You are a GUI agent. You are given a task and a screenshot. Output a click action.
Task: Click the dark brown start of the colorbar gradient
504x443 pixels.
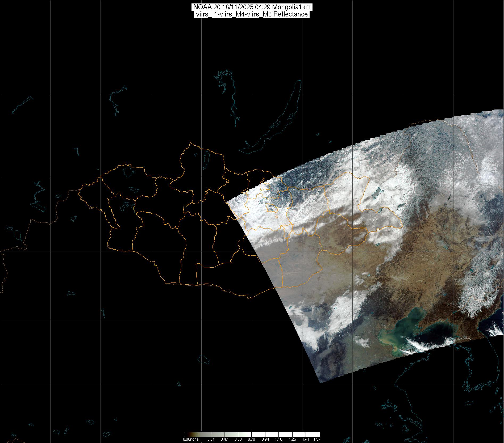185,435
